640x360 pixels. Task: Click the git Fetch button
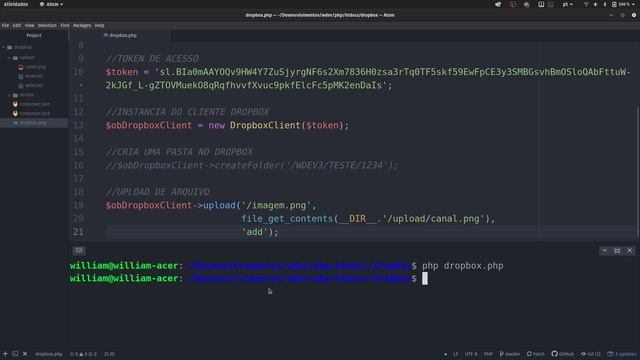[x=536, y=354]
